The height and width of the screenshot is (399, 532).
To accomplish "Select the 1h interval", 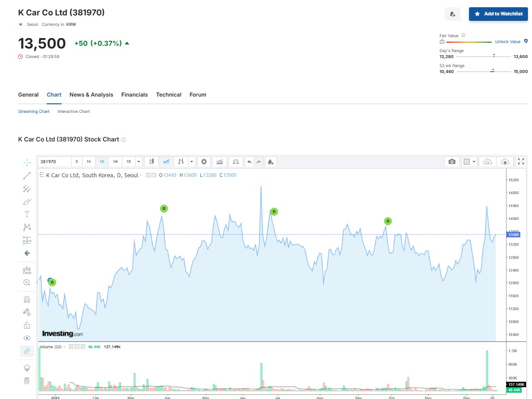I will [x=89, y=161].
